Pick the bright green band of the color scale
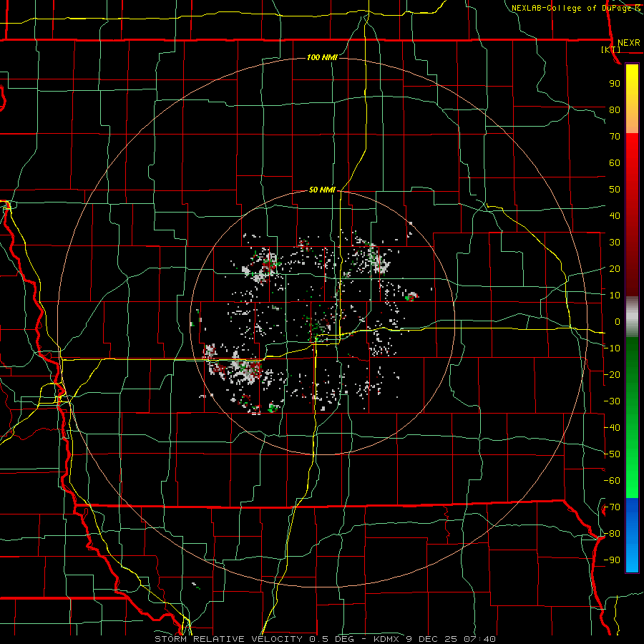 [632, 464]
